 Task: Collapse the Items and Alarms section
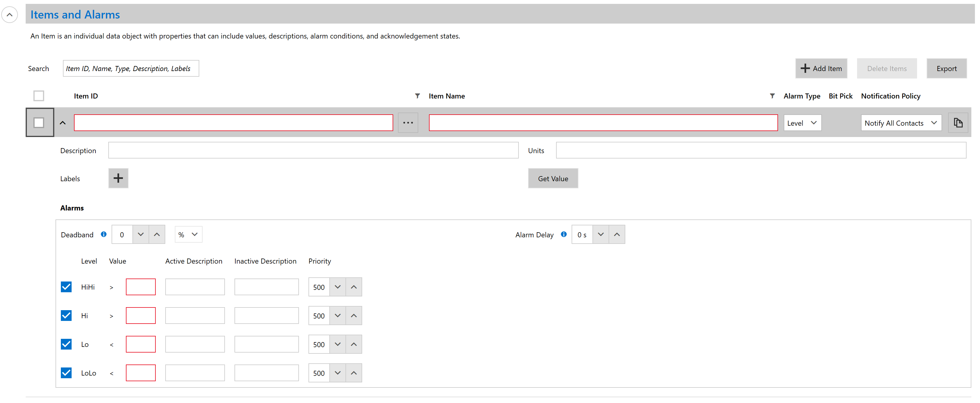tap(10, 15)
